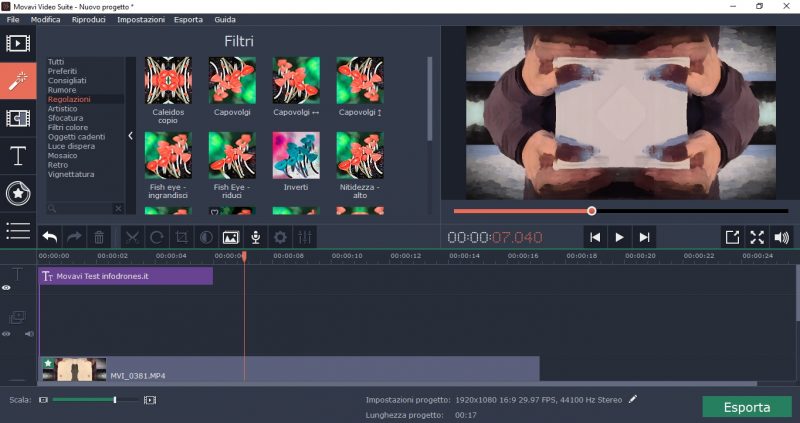Play the preview video
This screenshot has height=423, width=800.
619,237
